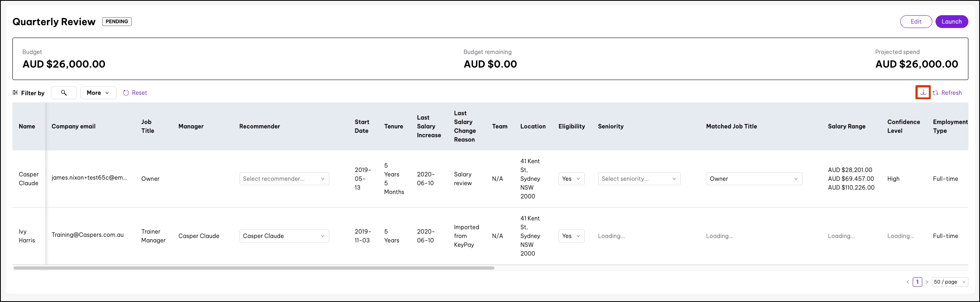
Task: Click the Start Date column header
Action: click(362, 126)
